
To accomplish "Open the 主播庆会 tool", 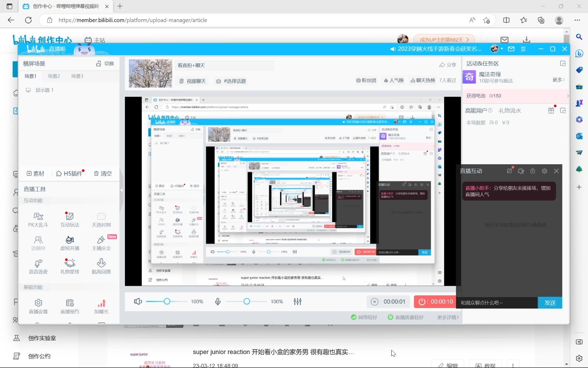I will 101,243.
